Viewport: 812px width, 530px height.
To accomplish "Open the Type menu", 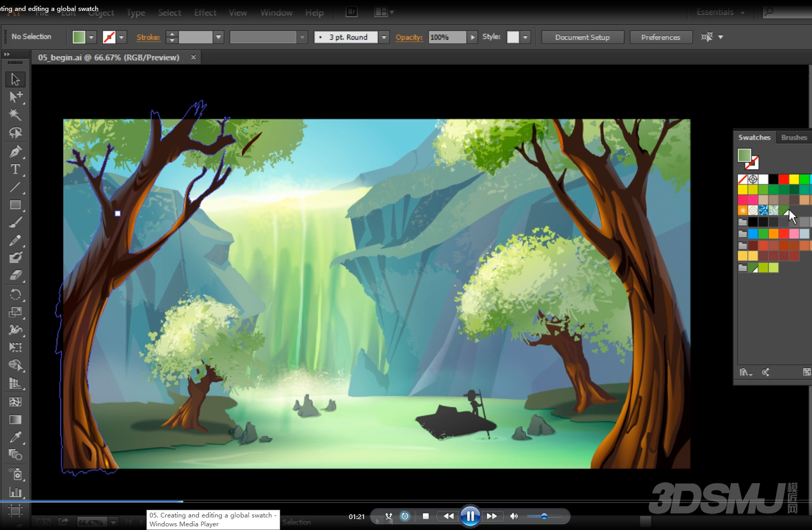I will (136, 13).
